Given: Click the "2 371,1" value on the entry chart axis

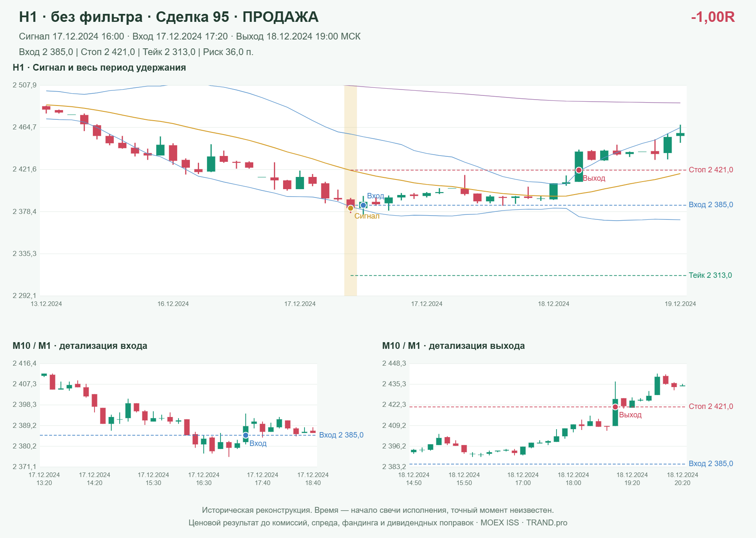Looking at the screenshot, I should coord(24,467).
